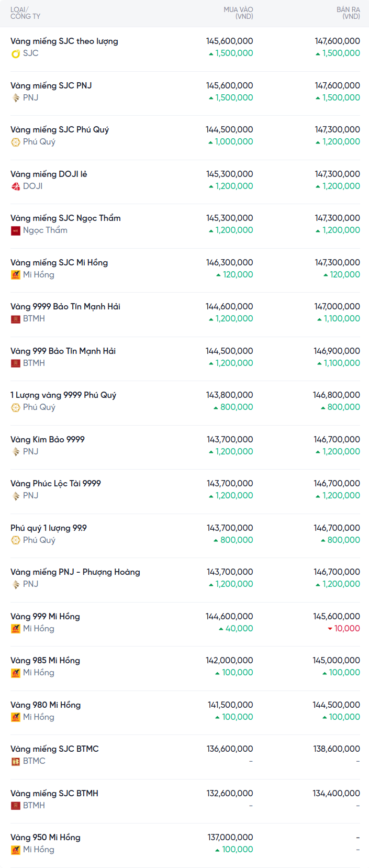
Task: Click Mi Hồng logo under Vàng 950 Mi Hồng
Action: coord(16,850)
